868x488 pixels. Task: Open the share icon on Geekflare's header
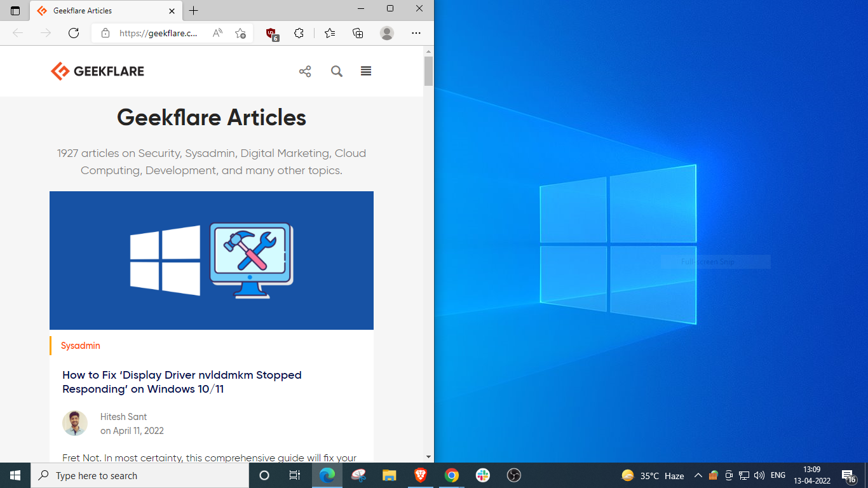305,71
